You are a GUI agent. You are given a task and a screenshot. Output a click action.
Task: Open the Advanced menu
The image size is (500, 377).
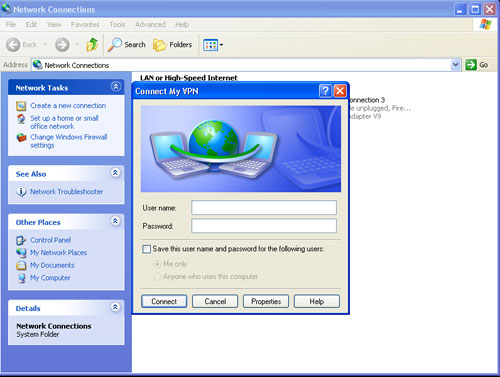point(150,25)
